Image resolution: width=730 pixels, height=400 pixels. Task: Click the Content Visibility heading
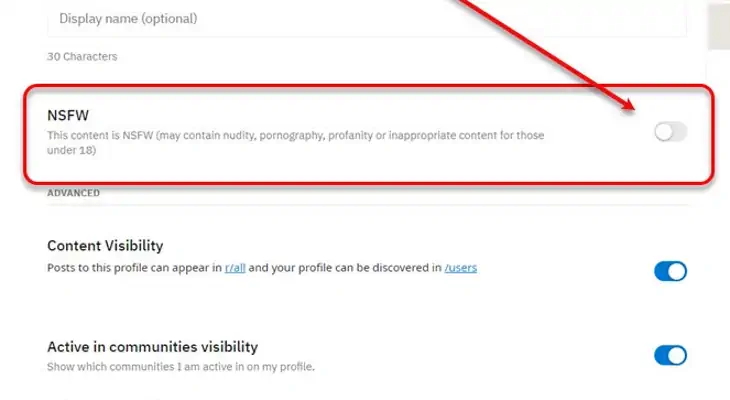[105, 246]
